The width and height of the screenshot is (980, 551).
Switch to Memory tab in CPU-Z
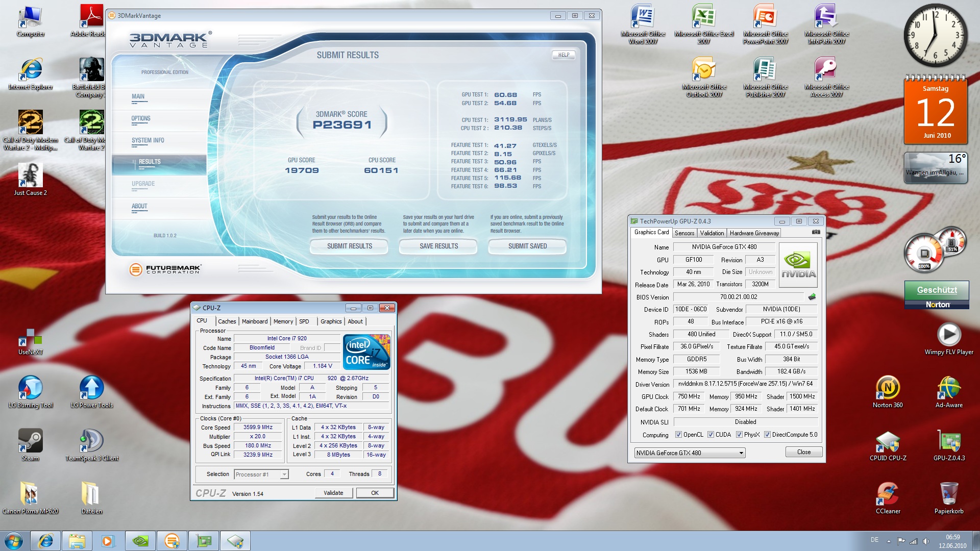pyautogui.click(x=283, y=321)
